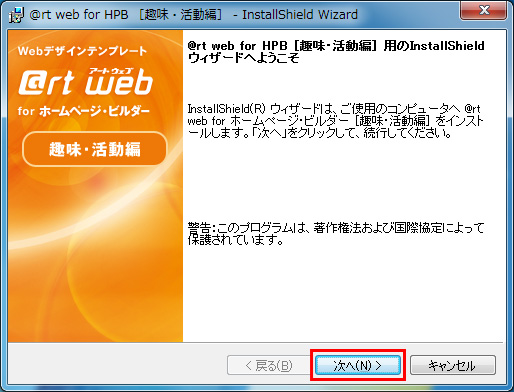The image size is (514, 392).
Task: Click the キャンセル cancel button
Action: pyautogui.click(x=453, y=365)
